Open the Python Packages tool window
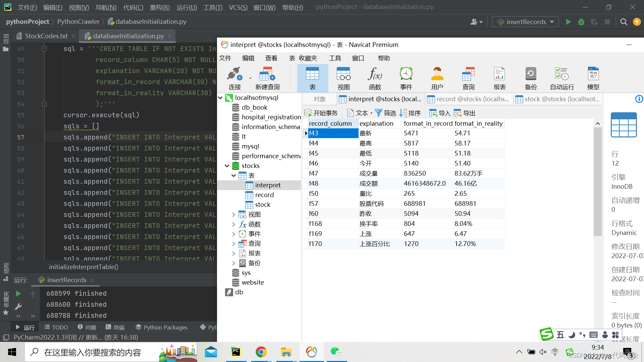The height and width of the screenshot is (362, 644). (162, 327)
